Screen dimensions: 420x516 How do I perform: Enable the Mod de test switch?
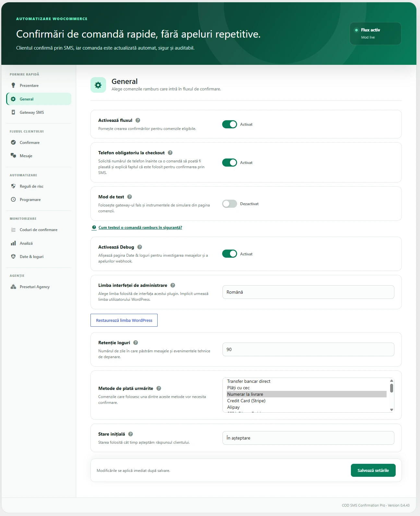point(230,204)
